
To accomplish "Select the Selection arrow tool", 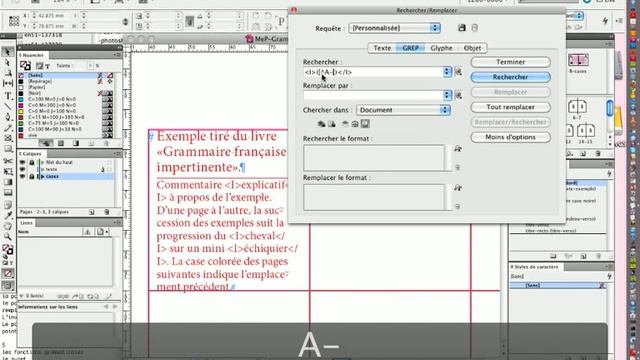I will click(7, 52).
